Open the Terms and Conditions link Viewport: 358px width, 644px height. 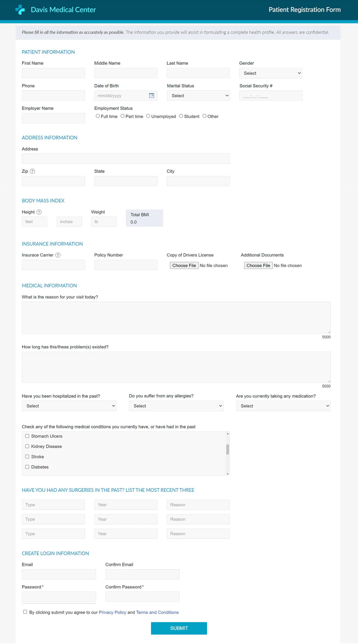pos(157,612)
